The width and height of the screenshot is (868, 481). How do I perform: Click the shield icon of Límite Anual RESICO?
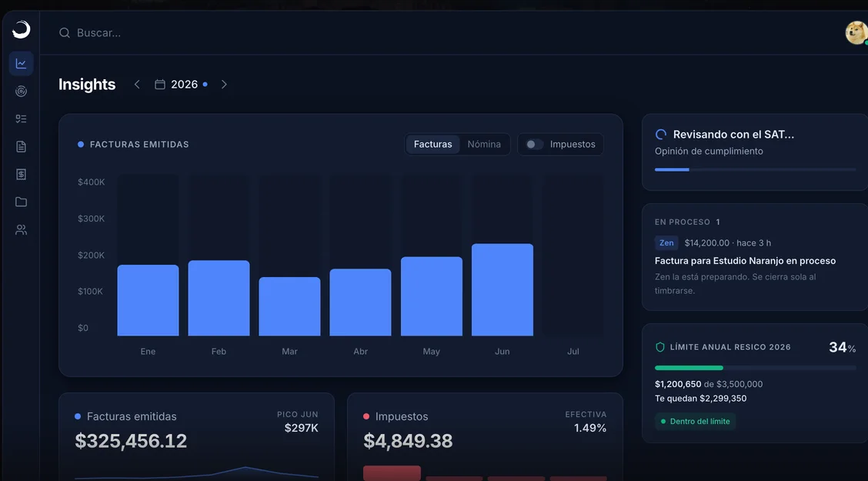660,347
